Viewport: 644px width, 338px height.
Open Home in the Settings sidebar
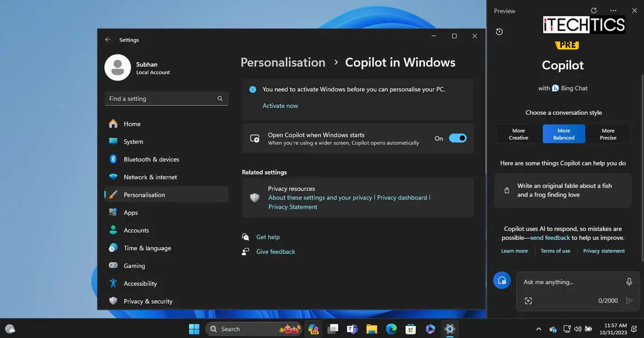pos(166,124)
